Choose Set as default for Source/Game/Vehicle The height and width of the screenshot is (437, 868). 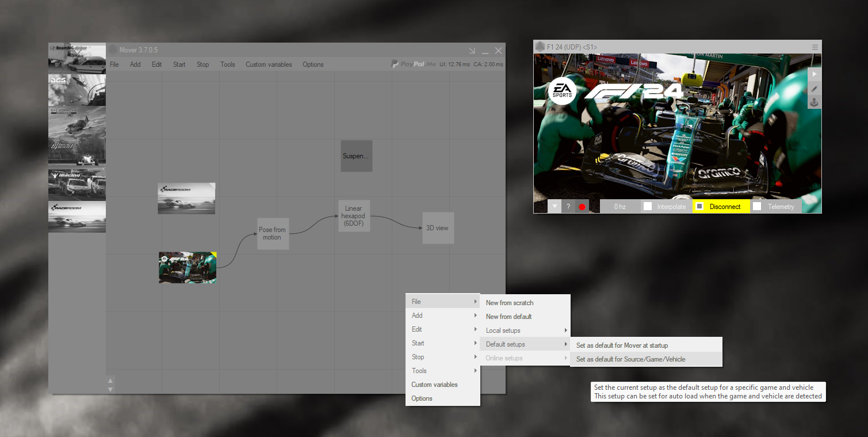tap(646, 359)
